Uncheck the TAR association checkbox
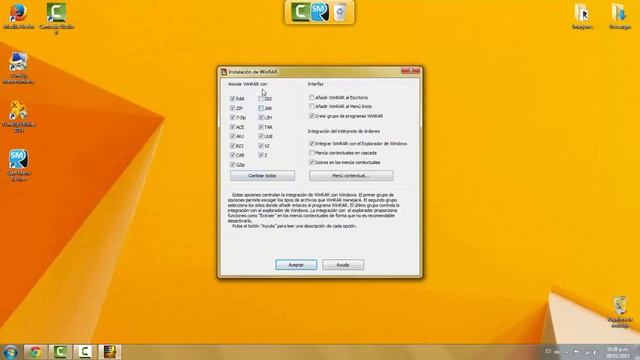 click(x=261, y=127)
